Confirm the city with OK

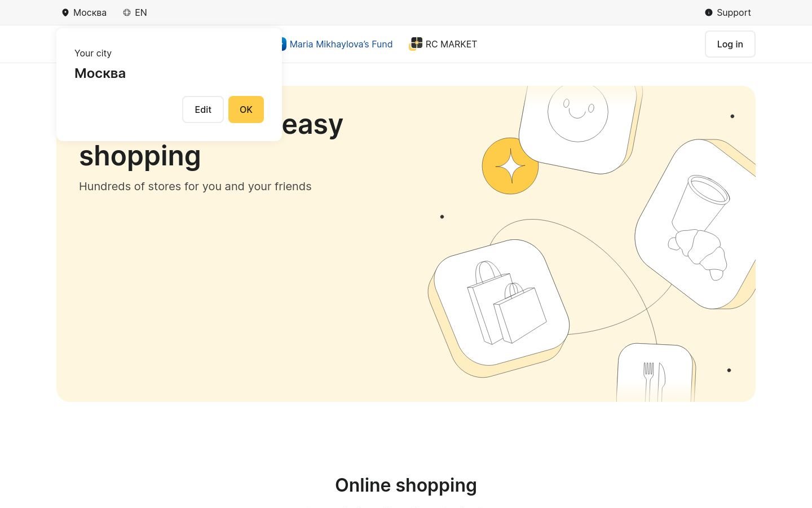(x=246, y=110)
